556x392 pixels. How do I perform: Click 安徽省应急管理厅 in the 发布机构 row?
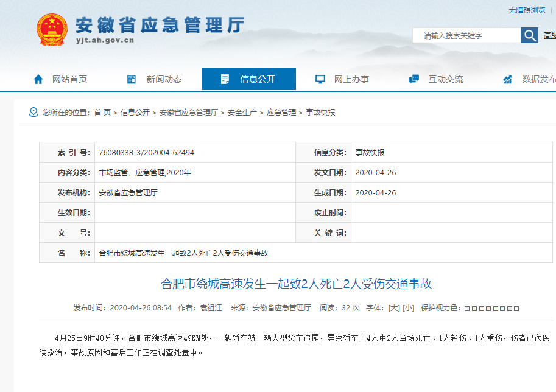[128, 193]
